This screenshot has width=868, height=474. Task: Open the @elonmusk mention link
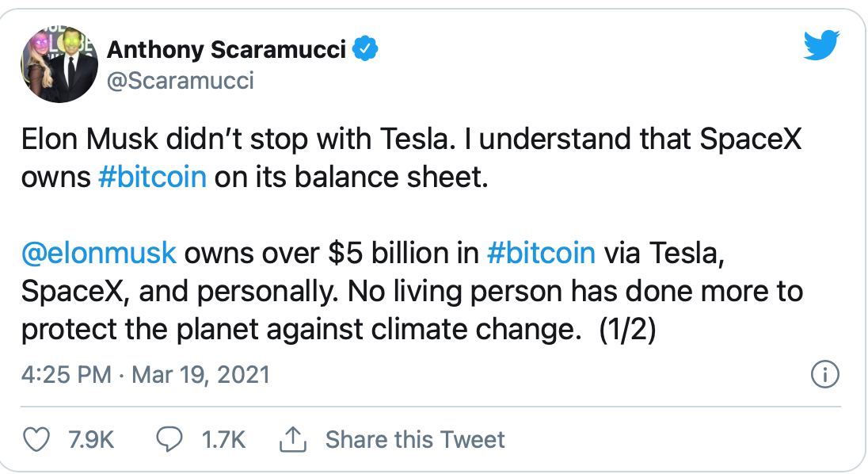point(99,254)
